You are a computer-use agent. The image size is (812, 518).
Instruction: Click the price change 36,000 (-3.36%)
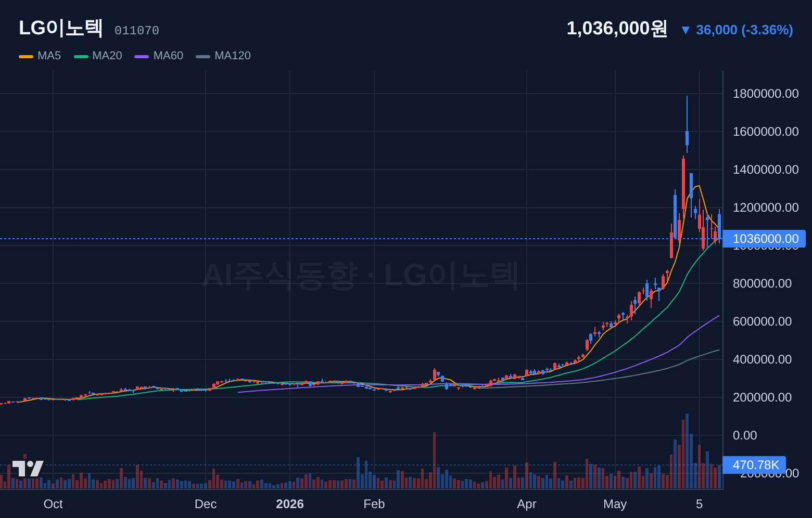point(744,30)
